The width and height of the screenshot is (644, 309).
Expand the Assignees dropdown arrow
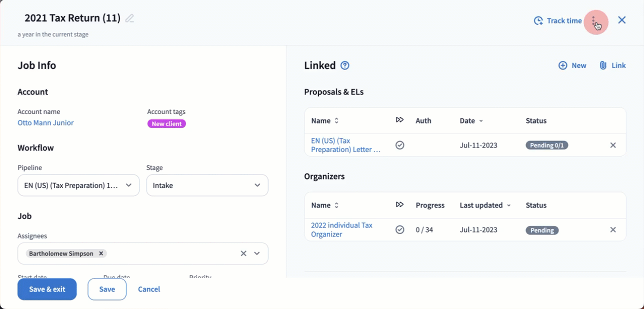point(257,253)
